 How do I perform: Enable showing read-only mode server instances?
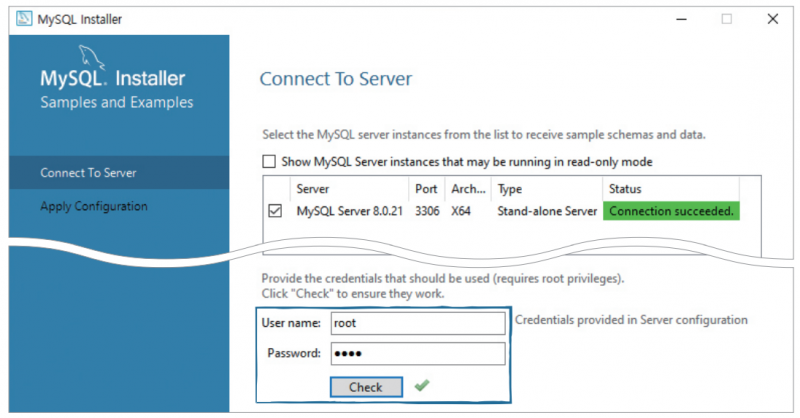[268, 161]
